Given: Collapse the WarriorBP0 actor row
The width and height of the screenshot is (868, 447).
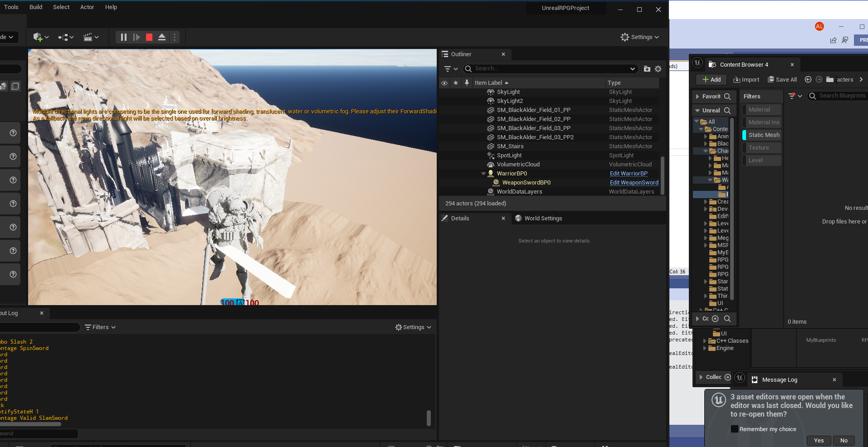Looking at the screenshot, I should (x=483, y=174).
